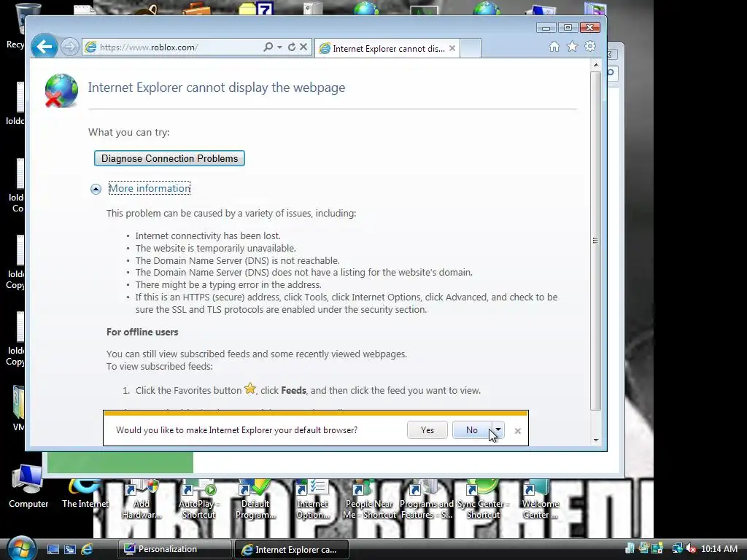Select AutoPlay Shortcut desktop icon
747x560 pixels.
[x=198, y=500]
